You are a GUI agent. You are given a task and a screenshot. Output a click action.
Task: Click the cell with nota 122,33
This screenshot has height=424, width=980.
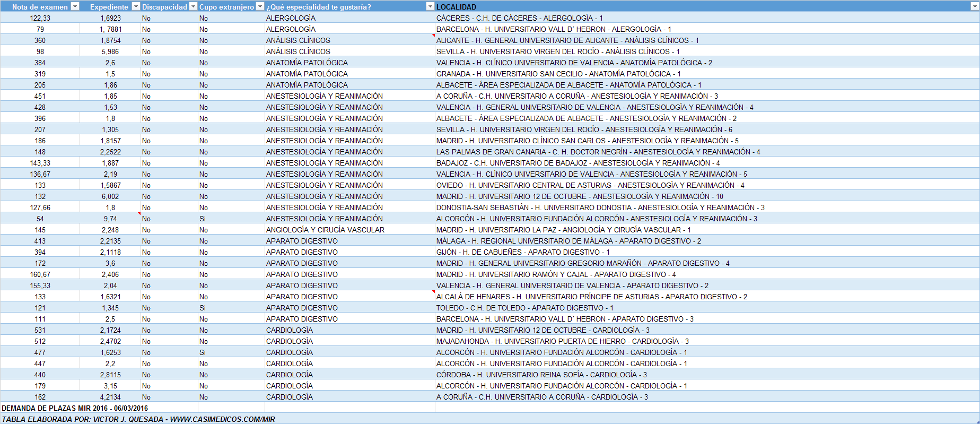[40, 18]
